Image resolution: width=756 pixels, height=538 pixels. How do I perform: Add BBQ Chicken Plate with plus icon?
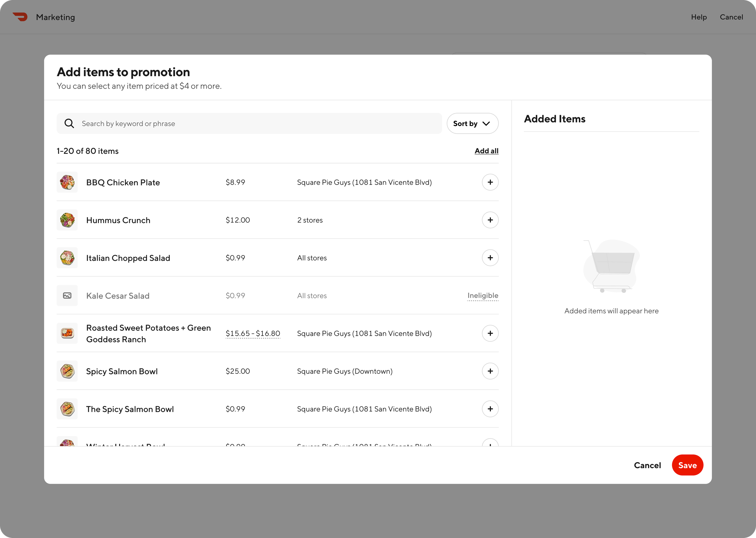point(490,182)
